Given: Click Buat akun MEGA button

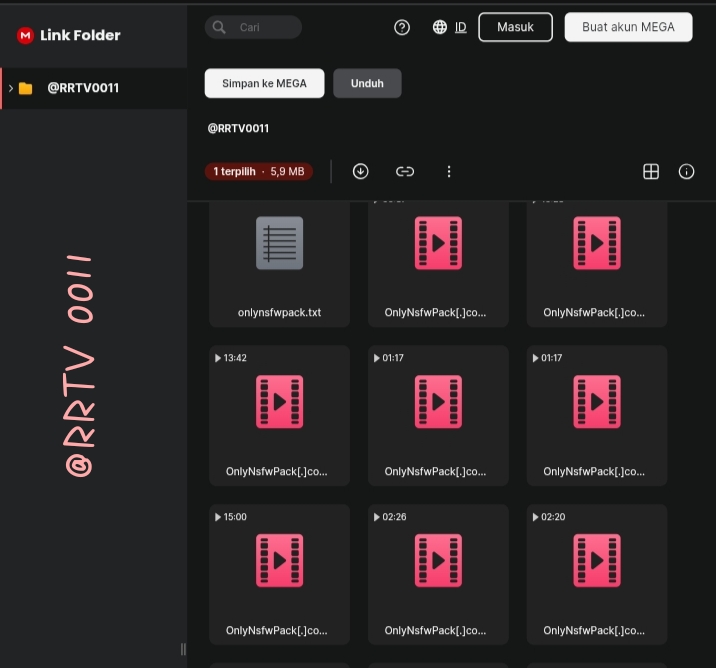Looking at the screenshot, I should pyautogui.click(x=628, y=27).
